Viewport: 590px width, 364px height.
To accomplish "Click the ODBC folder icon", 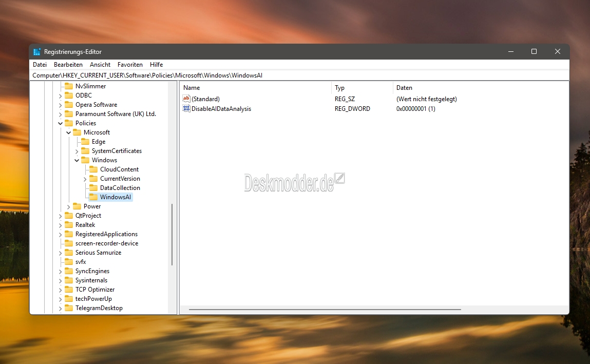I will [x=69, y=95].
